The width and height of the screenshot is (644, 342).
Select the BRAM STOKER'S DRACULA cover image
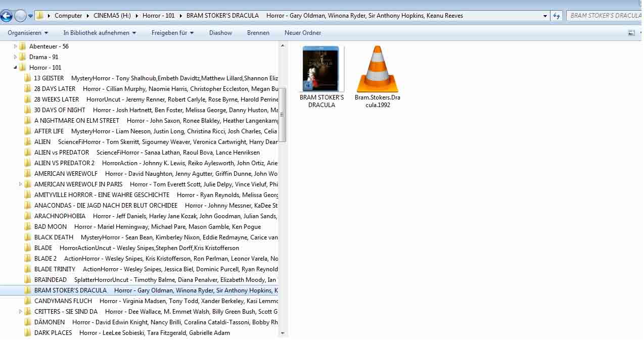pyautogui.click(x=321, y=68)
